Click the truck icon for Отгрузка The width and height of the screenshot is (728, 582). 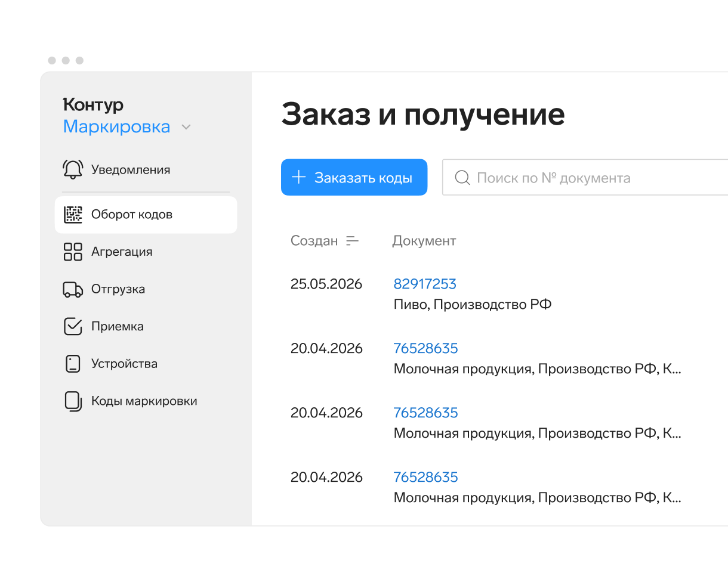[73, 289]
